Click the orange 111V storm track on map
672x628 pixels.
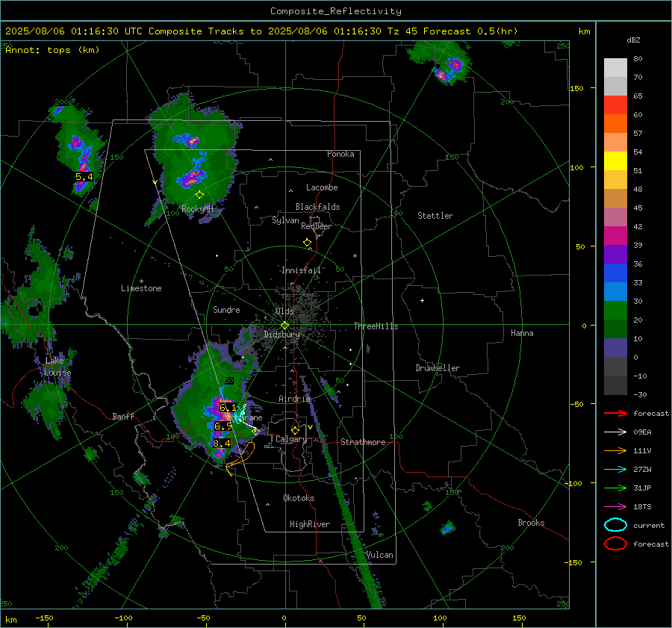point(240,461)
